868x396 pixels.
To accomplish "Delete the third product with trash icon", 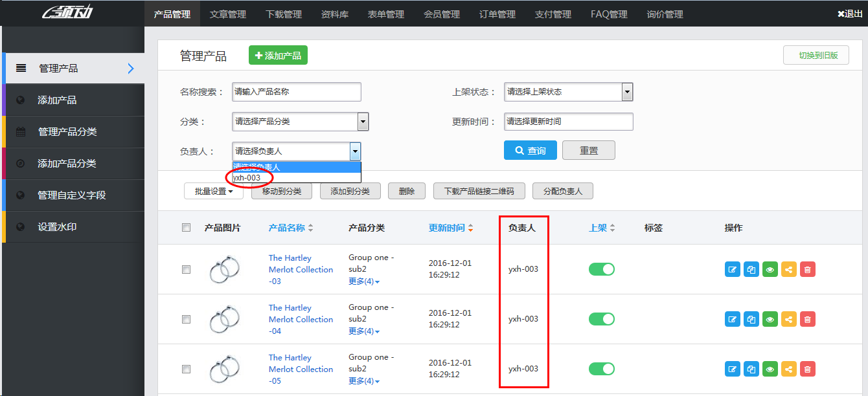I will pyautogui.click(x=807, y=369).
